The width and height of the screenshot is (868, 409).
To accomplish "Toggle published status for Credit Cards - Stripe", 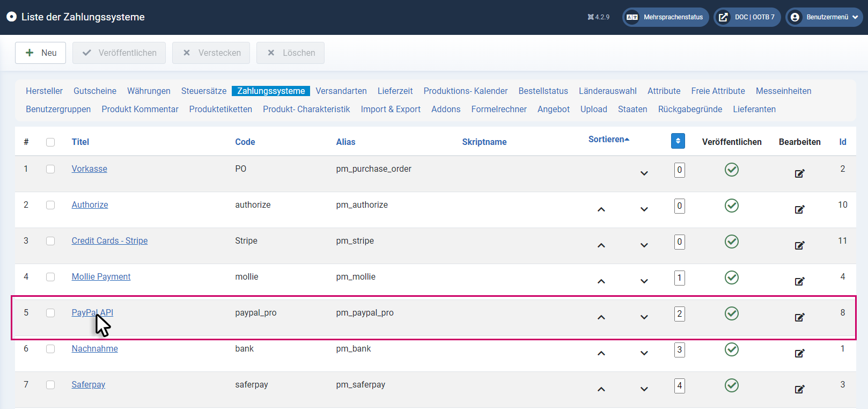I will pos(732,242).
